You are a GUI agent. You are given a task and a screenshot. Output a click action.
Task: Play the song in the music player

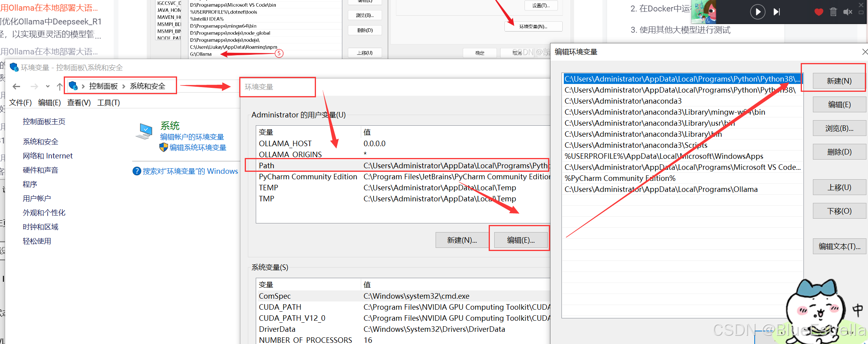tap(757, 12)
